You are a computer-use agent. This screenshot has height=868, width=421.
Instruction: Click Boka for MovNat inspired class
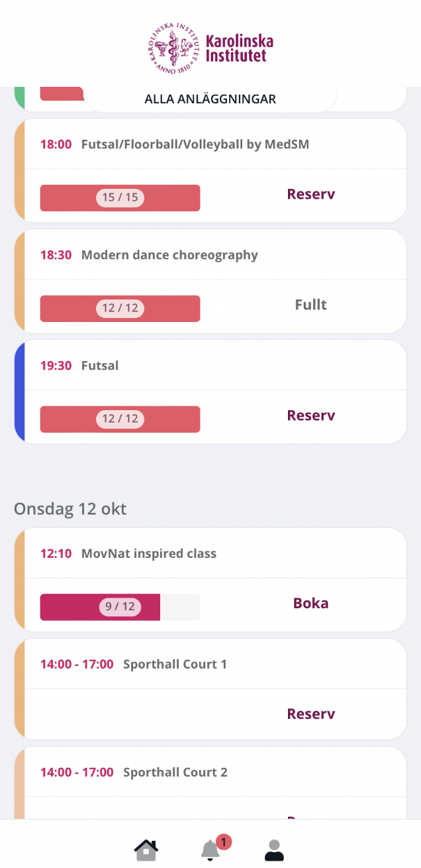(310, 604)
